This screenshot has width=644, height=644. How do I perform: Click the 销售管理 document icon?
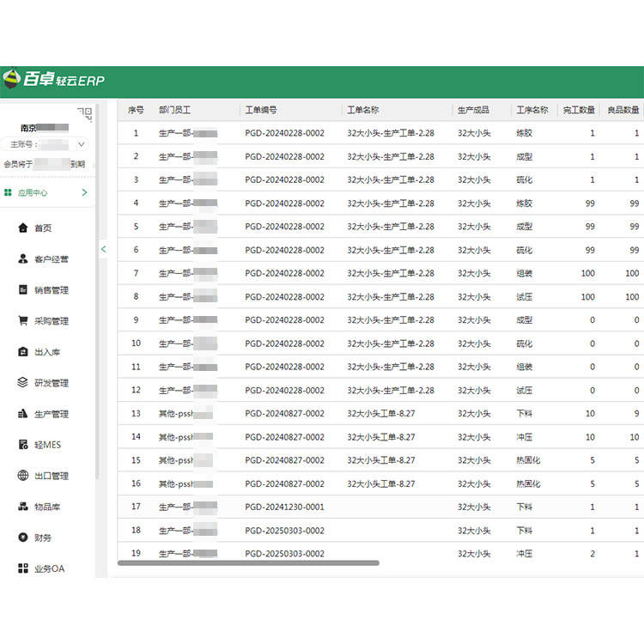[23, 290]
